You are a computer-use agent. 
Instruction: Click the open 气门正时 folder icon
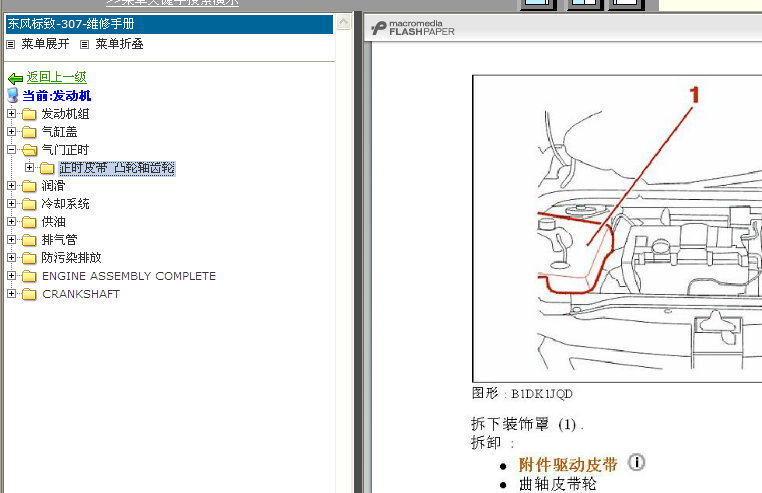pyautogui.click(x=29, y=150)
